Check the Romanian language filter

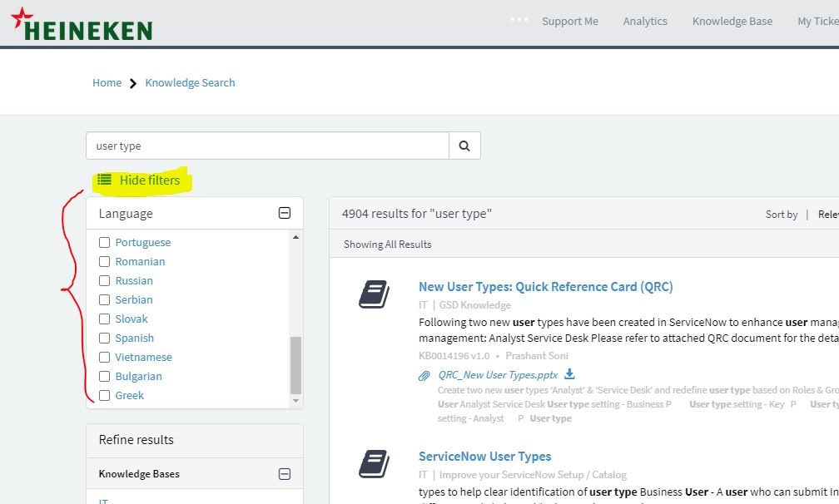104,261
